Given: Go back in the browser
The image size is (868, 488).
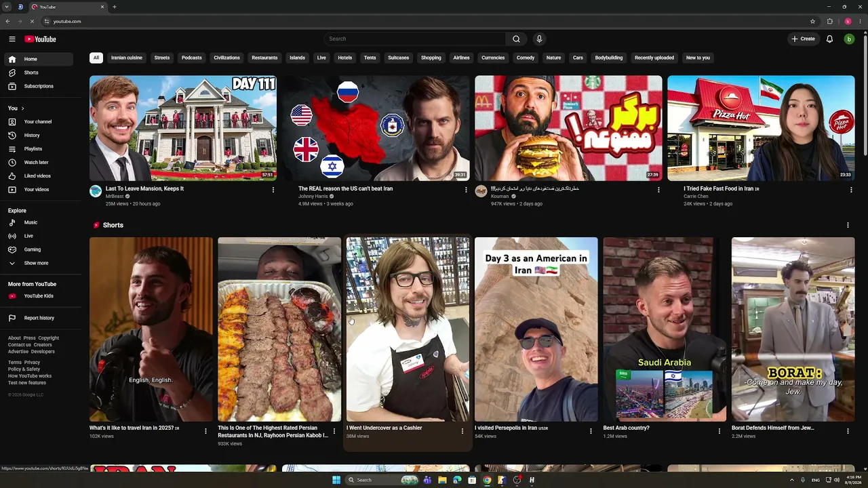Looking at the screenshot, I should click(7, 21).
